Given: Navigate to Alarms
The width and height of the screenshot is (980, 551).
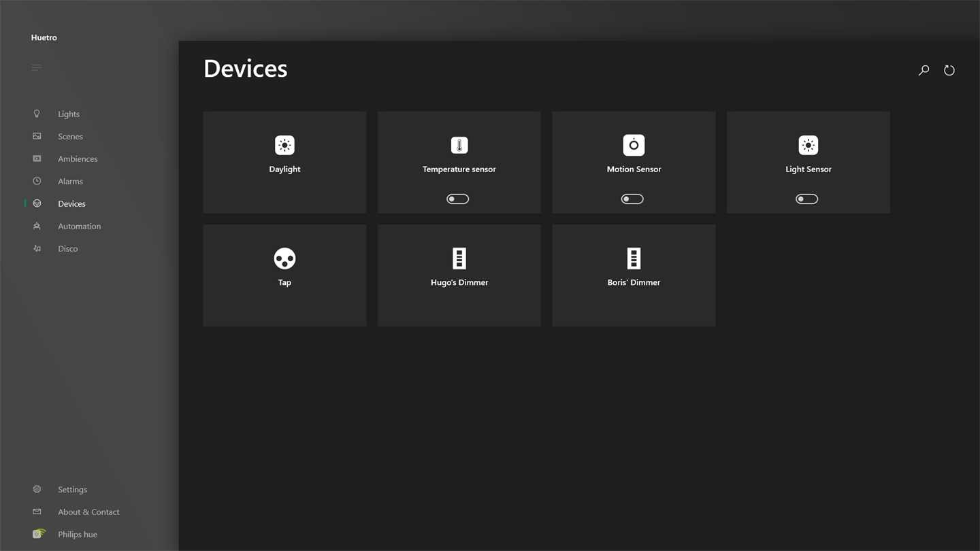Looking at the screenshot, I should [x=70, y=182].
